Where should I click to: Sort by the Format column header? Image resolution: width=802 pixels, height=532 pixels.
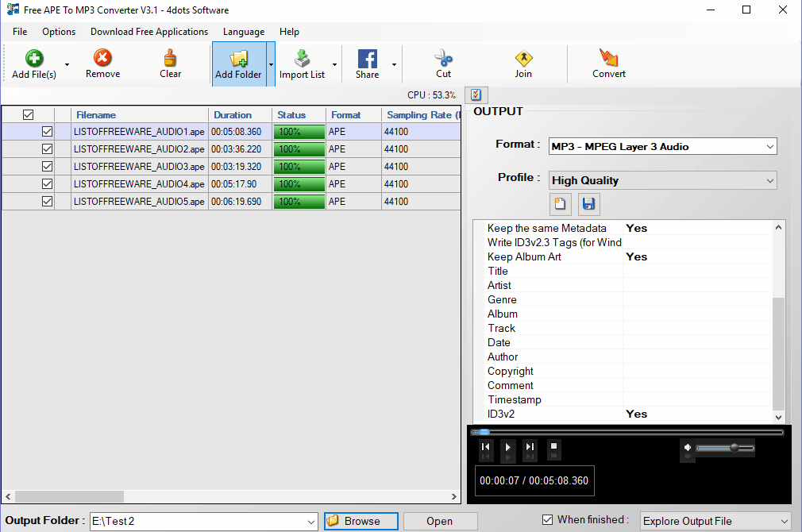[x=353, y=114]
